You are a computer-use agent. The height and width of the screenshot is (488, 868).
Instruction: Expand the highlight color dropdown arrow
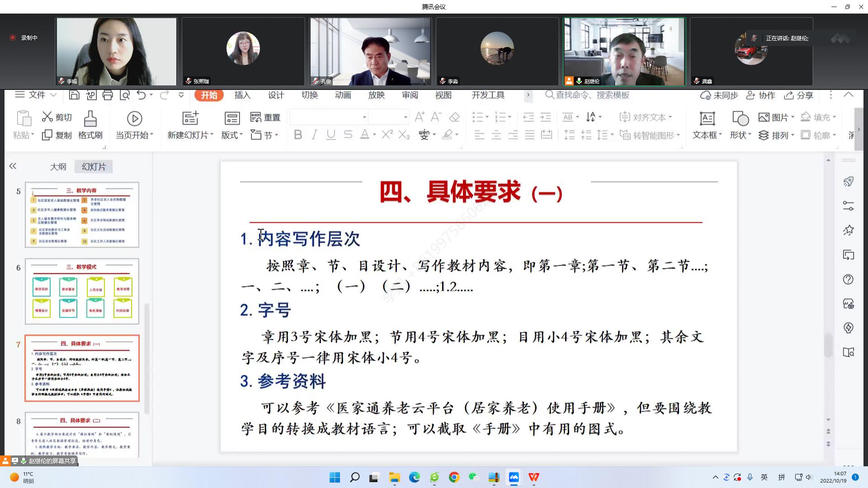(457, 135)
